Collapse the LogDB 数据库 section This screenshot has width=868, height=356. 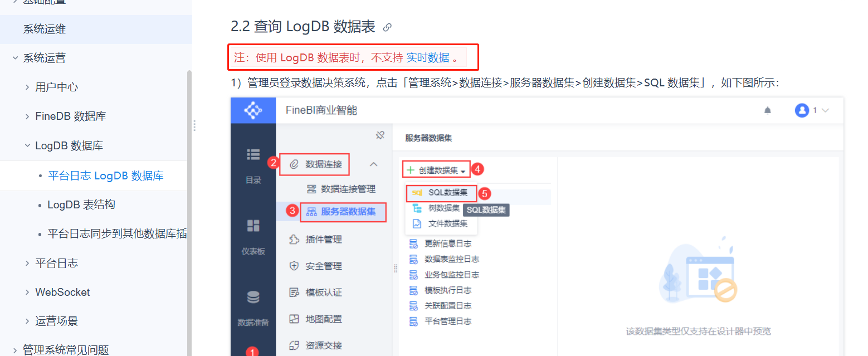pos(27,146)
